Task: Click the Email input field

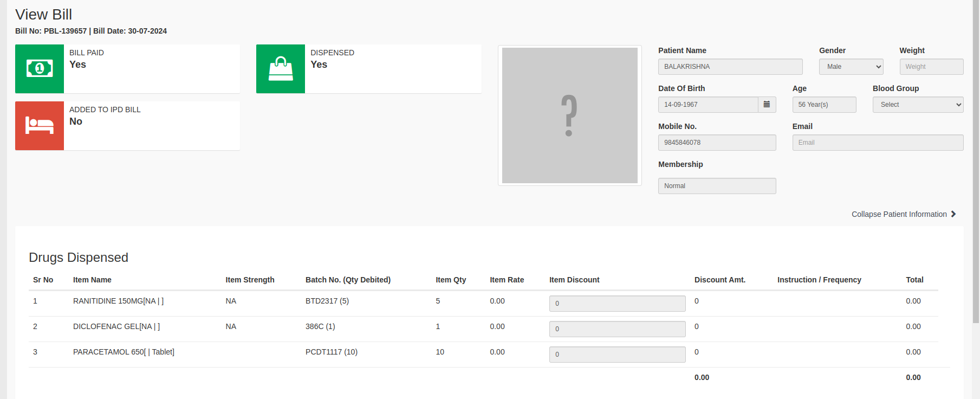Action: (x=877, y=143)
